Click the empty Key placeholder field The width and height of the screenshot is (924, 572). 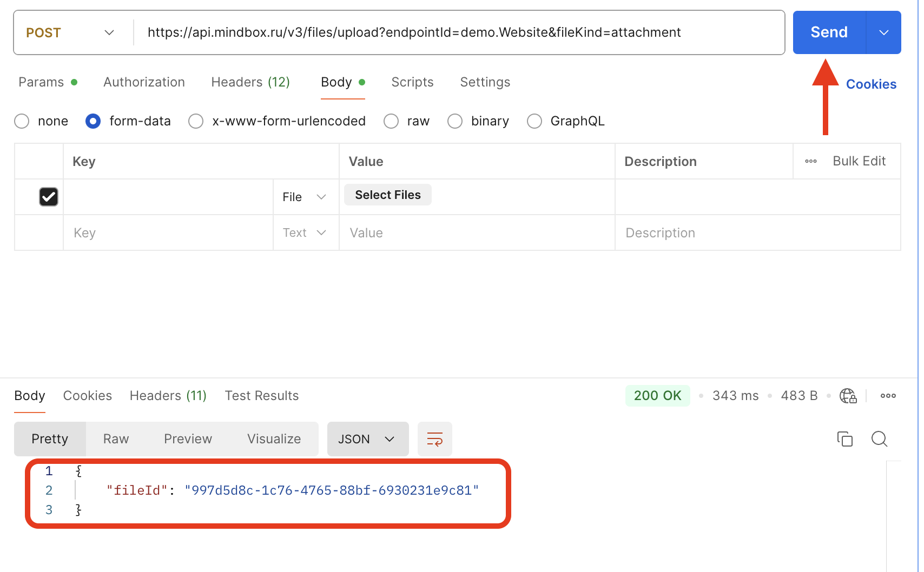168,232
